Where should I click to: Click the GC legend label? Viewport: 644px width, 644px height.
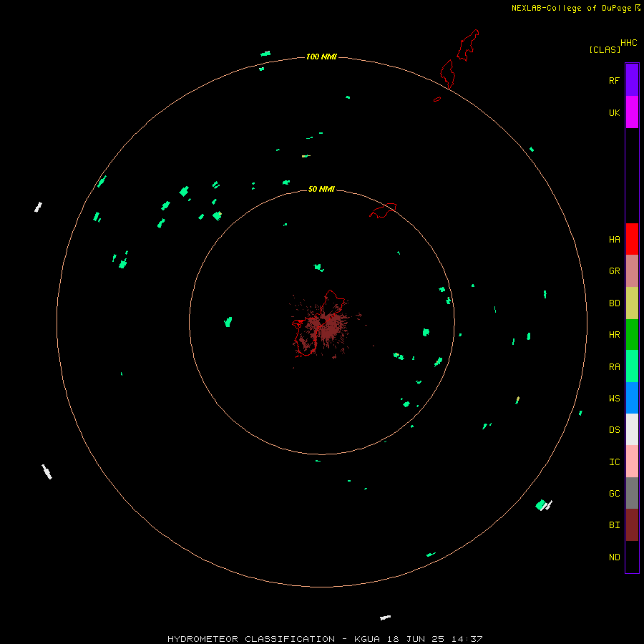click(x=614, y=494)
